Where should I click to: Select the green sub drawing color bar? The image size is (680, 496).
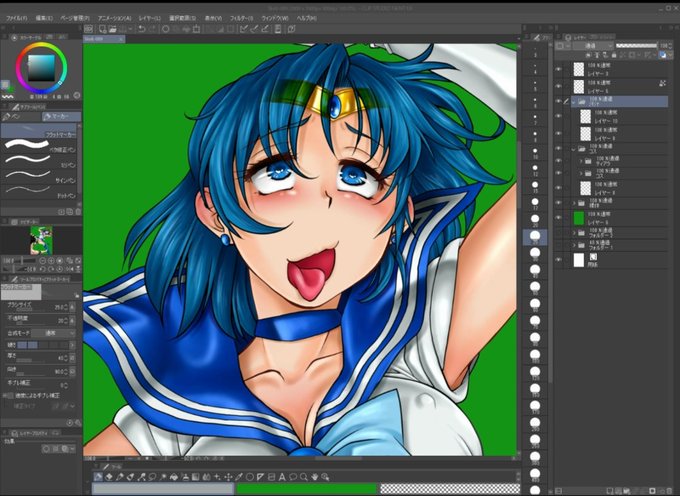pyautogui.click(x=307, y=489)
